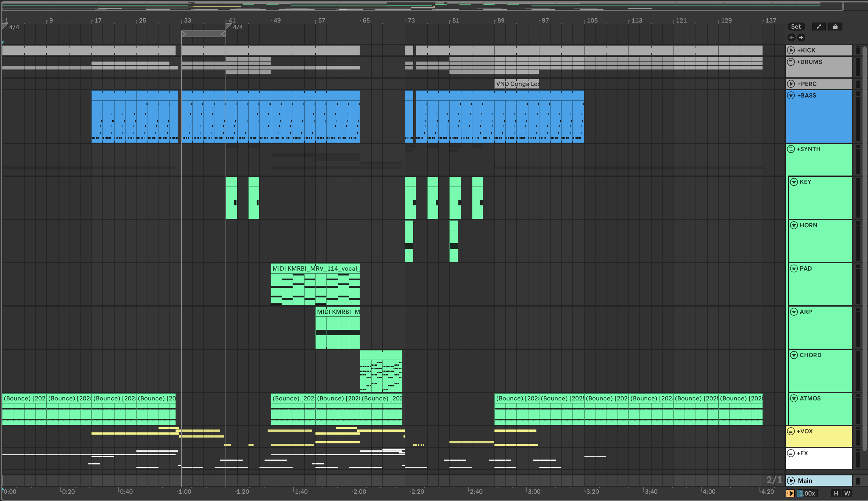Screen dimensions: 868x501
Task: Select the MIDI KMRBI_MRV_114_vocal clip on PAD
Action: (x=315, y=285)
